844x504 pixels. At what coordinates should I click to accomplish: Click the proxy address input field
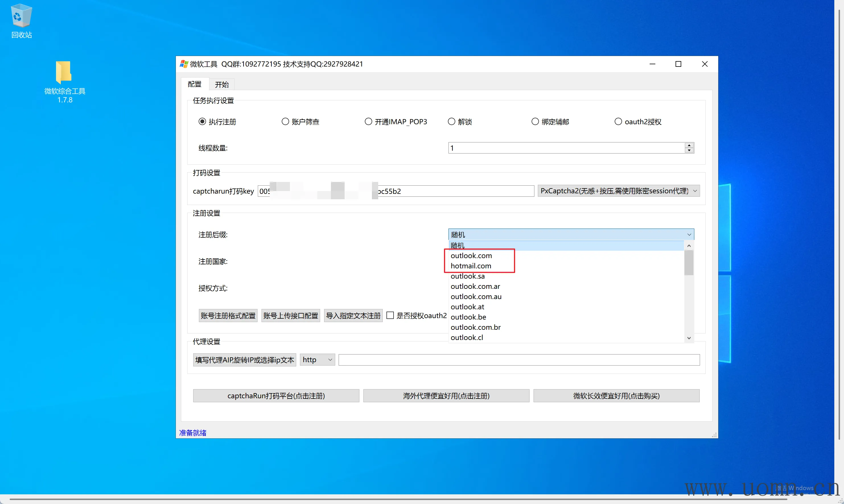pos(519,360)
